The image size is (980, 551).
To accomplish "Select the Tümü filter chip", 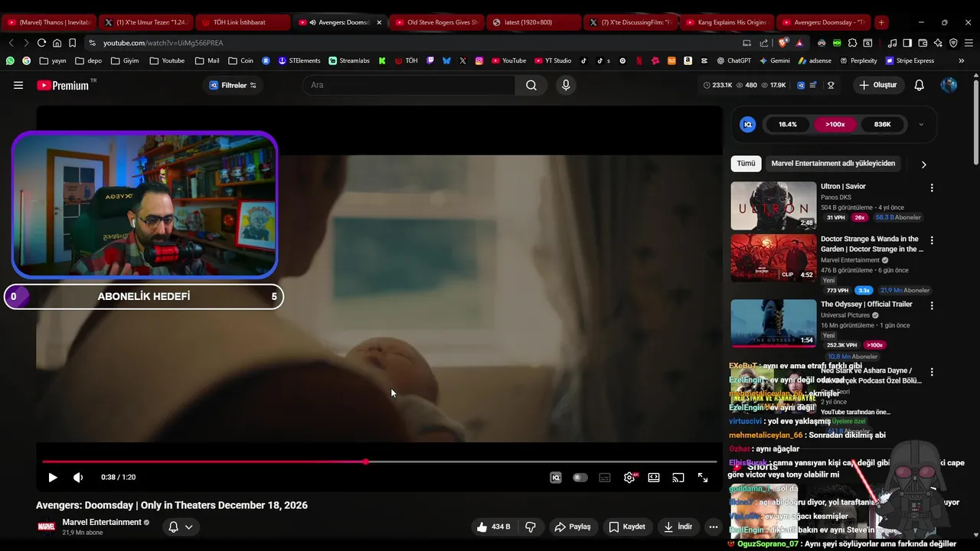I will point(746,163).
